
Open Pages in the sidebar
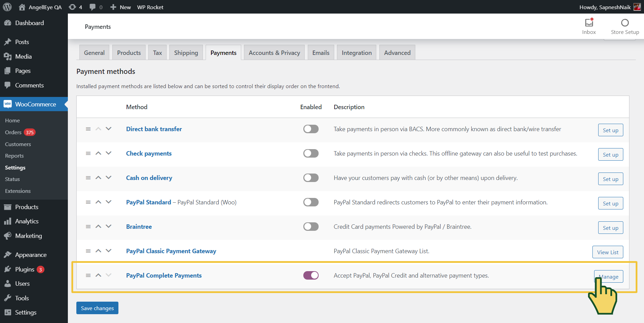pyautogui.click(x=34, y=71)
